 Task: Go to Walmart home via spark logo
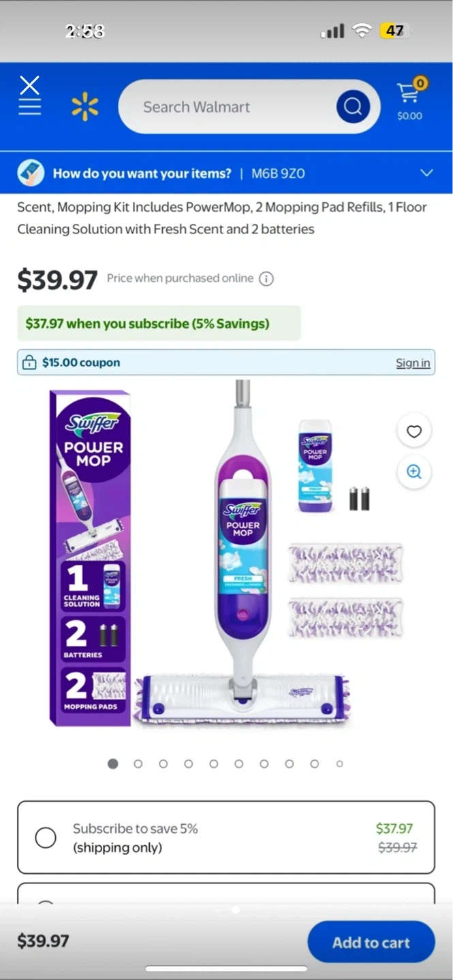coord(85,107)
